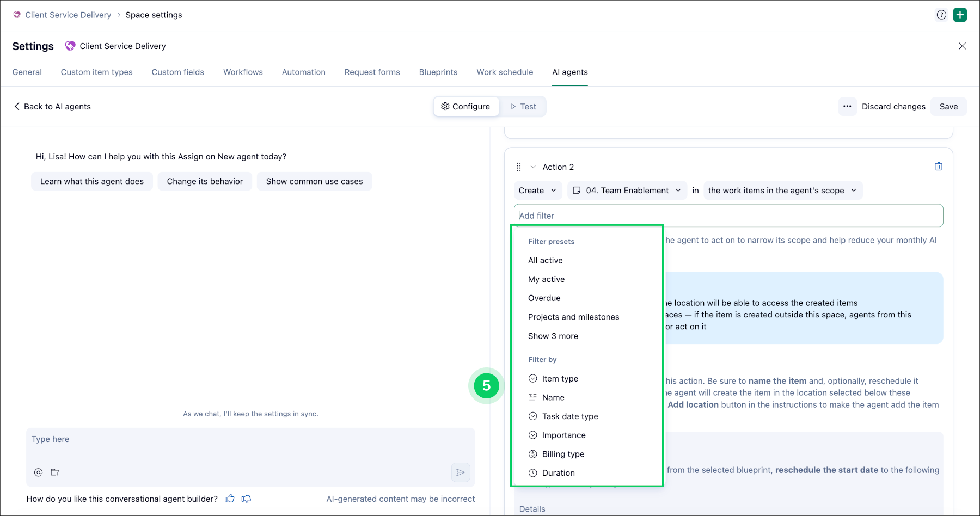Open the Create action dropdown
Screen dimensions: 980x516
[x=537, y=191]
